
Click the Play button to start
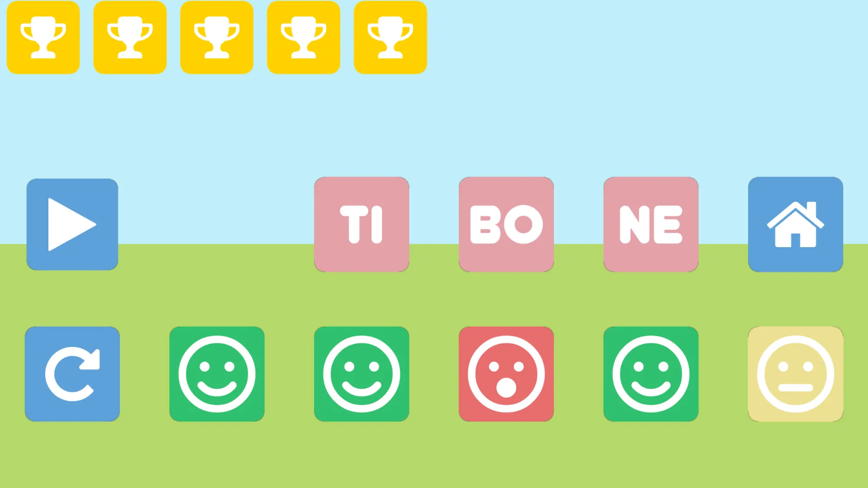click(72, 224)
